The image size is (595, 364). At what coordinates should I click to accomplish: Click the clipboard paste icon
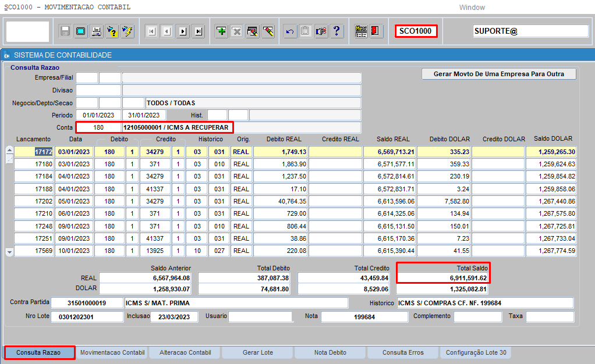coord(306,31)
